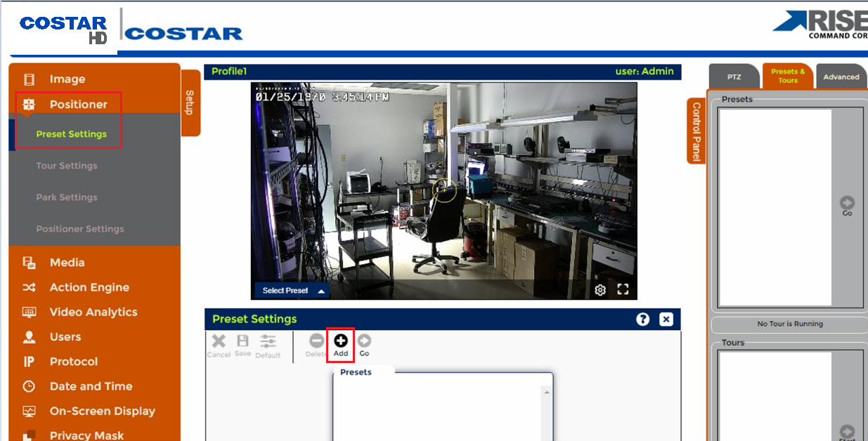Screen dimensions: 868x441
Task: Expand the Media menu section
Action: (x=94, y=263)
